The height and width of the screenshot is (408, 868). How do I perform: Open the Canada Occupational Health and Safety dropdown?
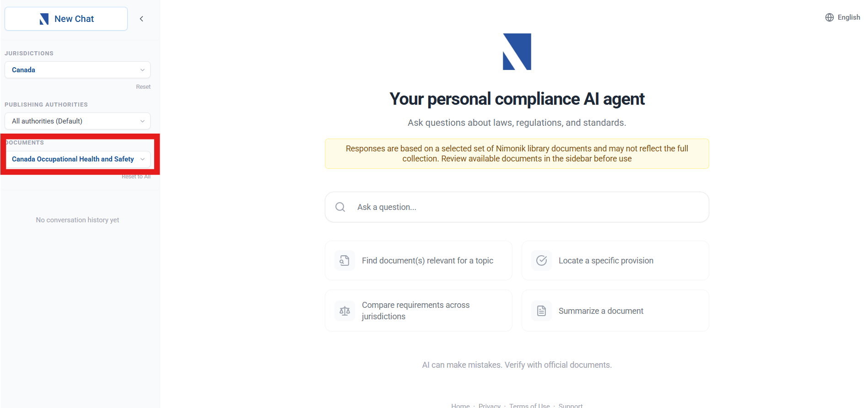click(x=77, y=159)
